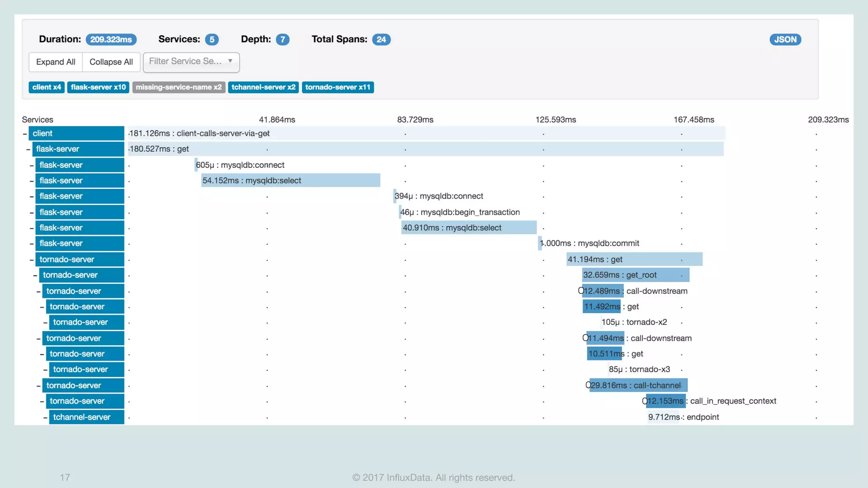Select the missing-service-name x2 tag
The image size is (868, 488).
pyautogui.click(x=178, y=87)
